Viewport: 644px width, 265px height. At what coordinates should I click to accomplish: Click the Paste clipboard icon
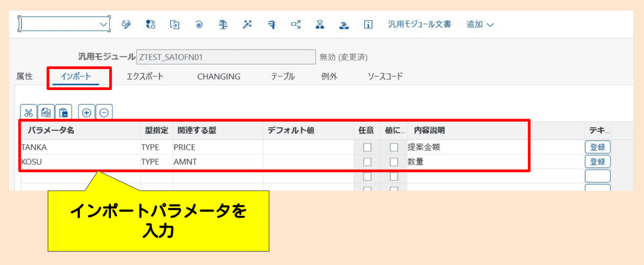tap(64, 112)
